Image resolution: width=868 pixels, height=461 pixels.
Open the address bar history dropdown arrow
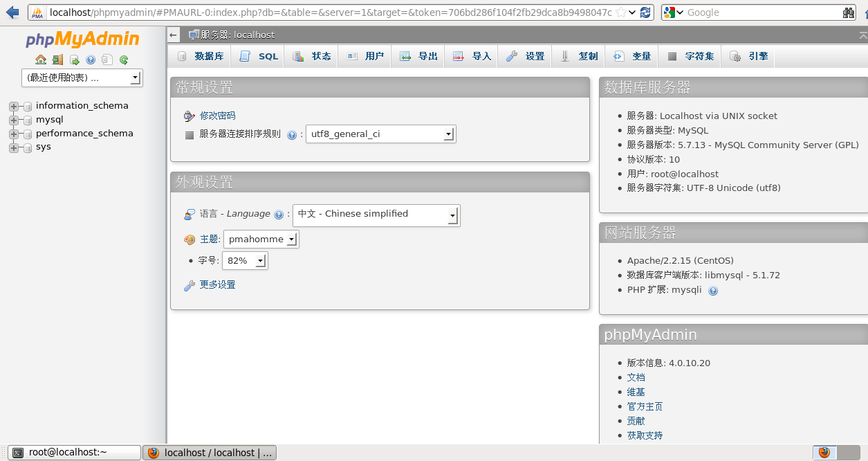[x=632, y=12]
